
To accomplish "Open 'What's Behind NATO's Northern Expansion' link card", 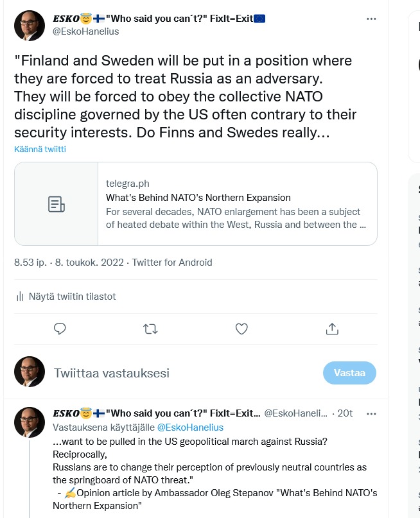I will click(x=237, y=203).
